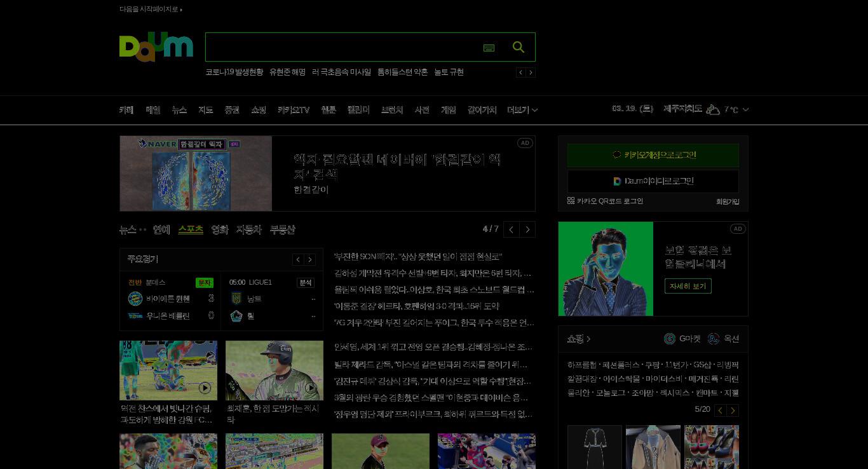Open '다음을 시작페이지로' link

151,10
